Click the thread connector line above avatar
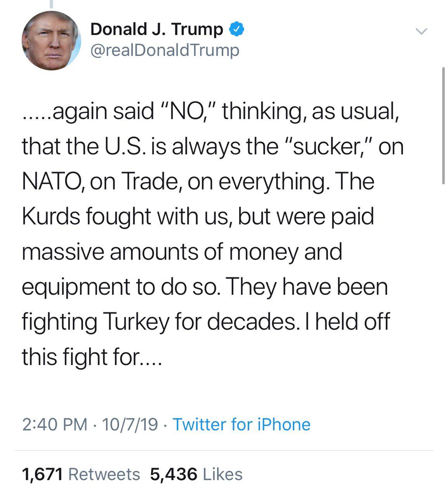This screenshot has width=448, height=496. point(51,4)
